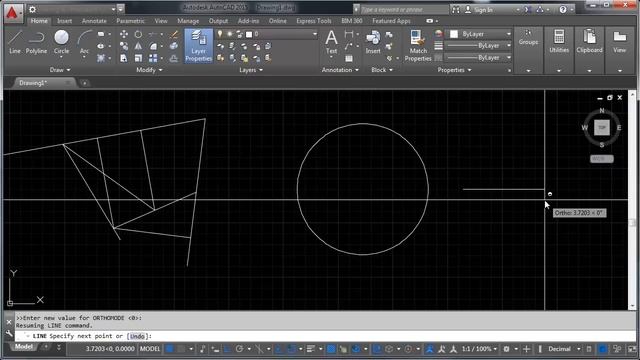Open the layer name dropdown list
Image resolution: width=640 pixels, height=360 pixels.
click(x=315, y=34)
